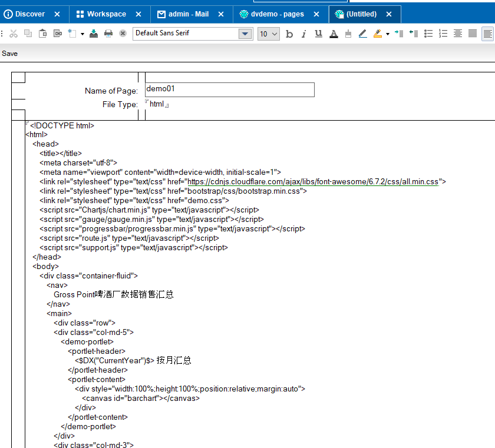Click the Save to disk tray icon
Screen dimensions: 495x448
pyautogui.click(x=94, y=34)
